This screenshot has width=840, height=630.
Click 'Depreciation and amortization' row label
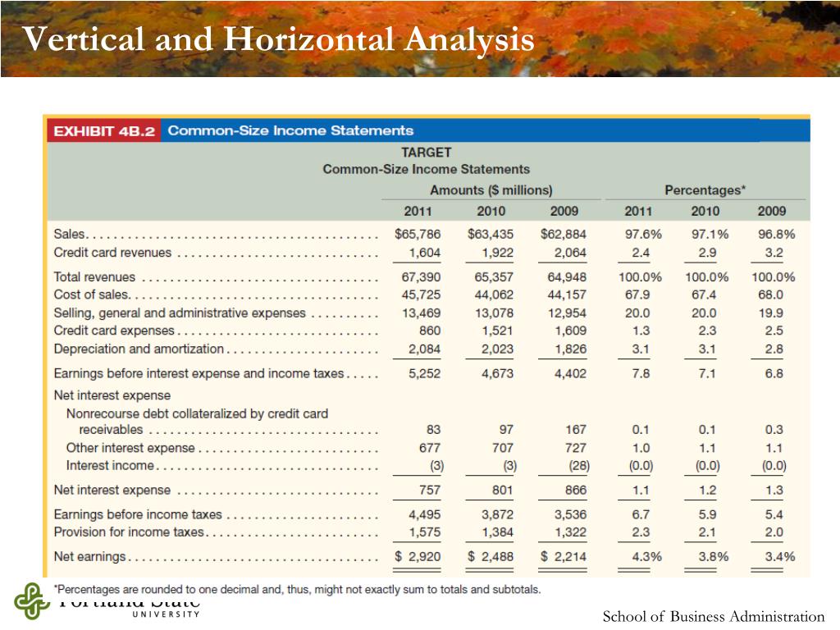[139, 349]
